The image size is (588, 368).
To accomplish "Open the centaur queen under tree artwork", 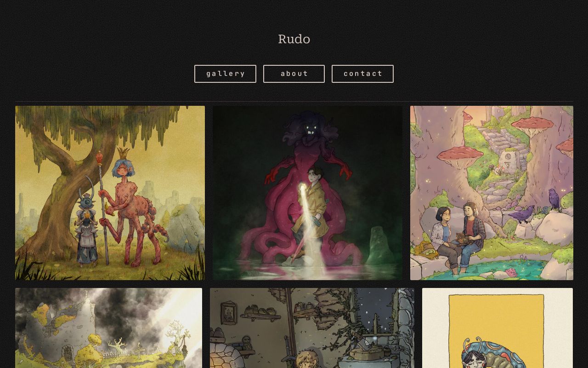I will [x=110, y=193].
